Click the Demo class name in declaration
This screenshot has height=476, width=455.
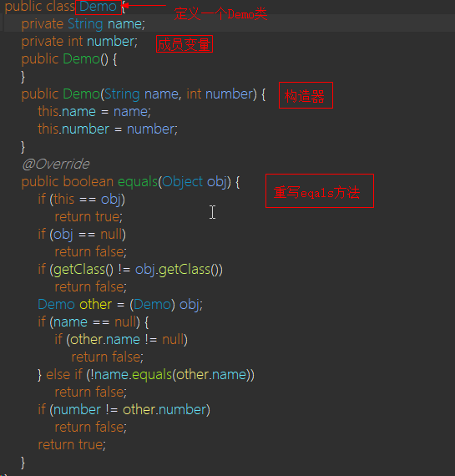pos(99,7)
